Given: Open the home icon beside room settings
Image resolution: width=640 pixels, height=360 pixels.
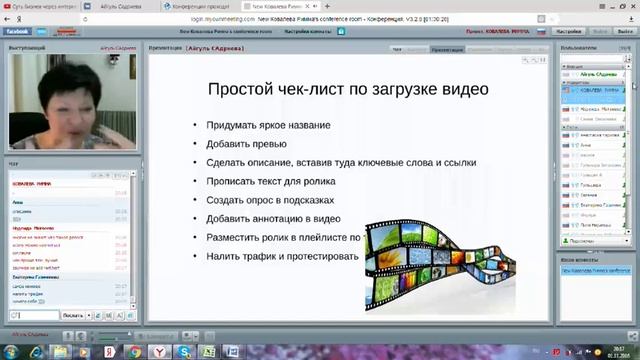Looking at the screenshot, I should click(x=341, y=31).
